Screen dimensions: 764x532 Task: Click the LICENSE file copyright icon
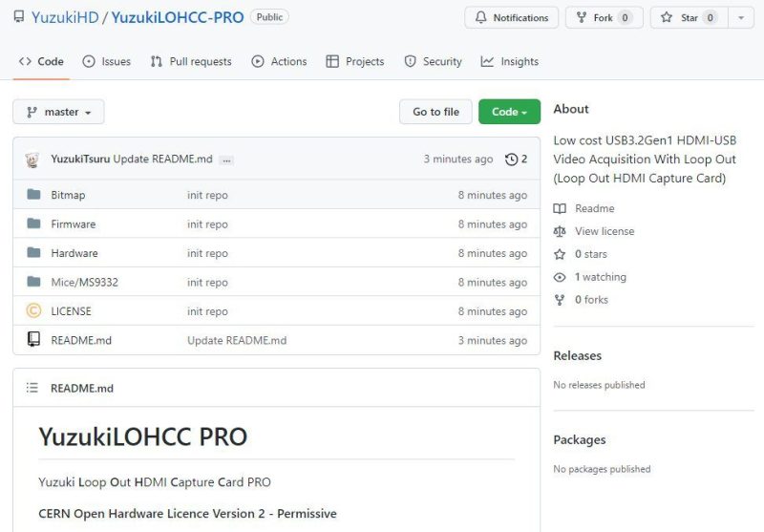33,311
